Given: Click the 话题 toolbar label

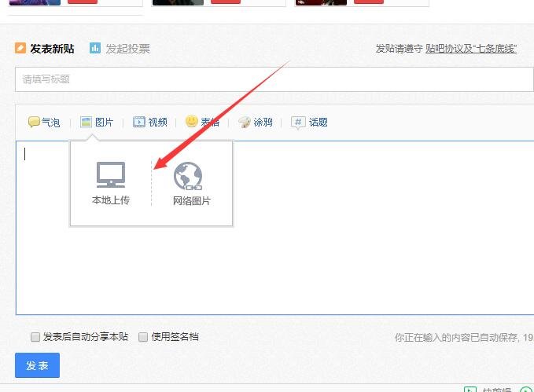Looking at the screenshot, I should pyautogui.click(x=319, y=122).
